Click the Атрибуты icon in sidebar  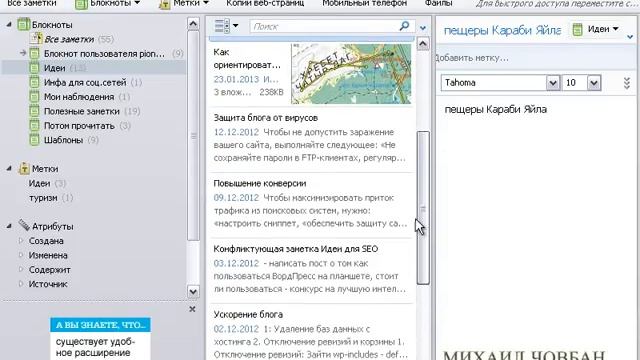(x=24, y=225)
